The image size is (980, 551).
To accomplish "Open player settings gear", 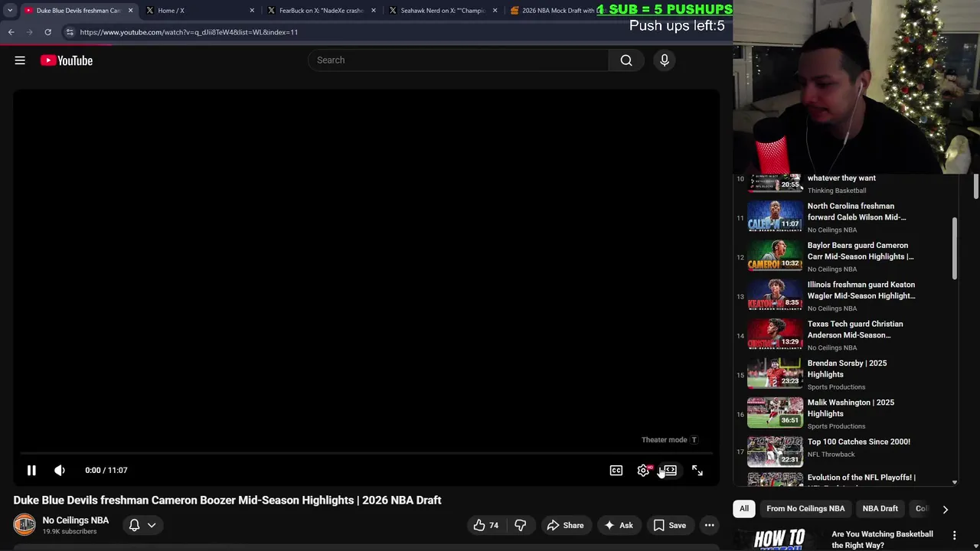I will [643, 471].
